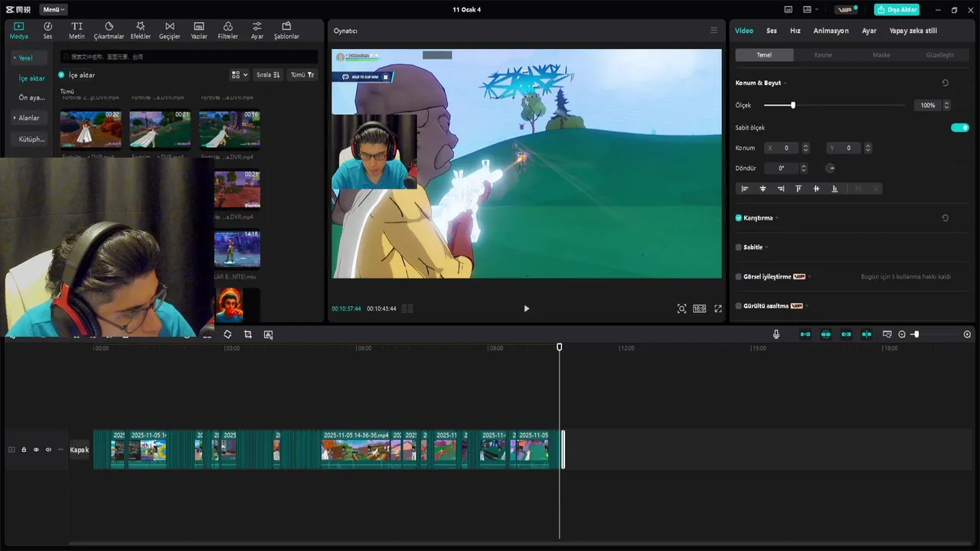Open the Şablonlar templates panel
Image resolution: width=980 pixels, height=551 pixels.
tap(286, 31)
